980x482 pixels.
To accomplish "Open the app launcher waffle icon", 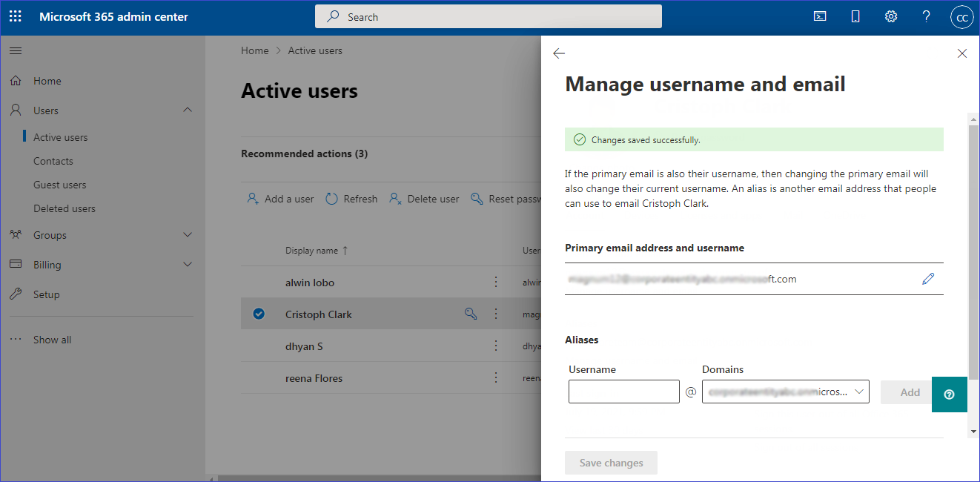I will tap(16, 16).
